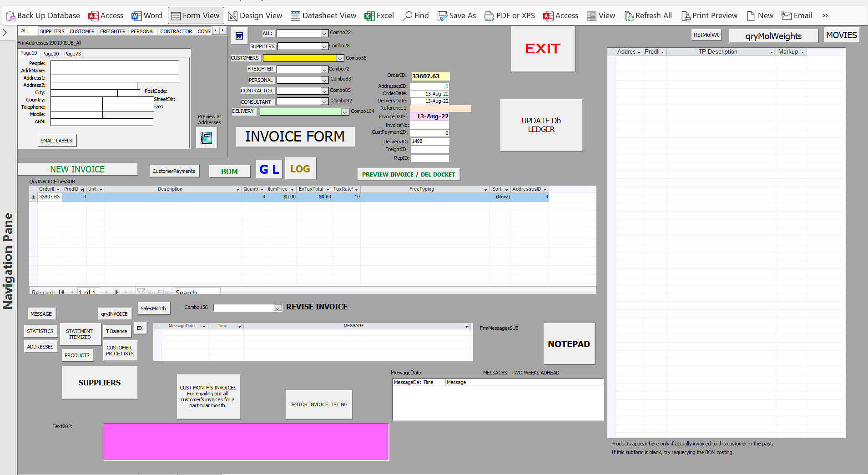
Task: Open the SUPPLIERS combo dropdown
Action: pyautogui.click(x=324, y=46)
